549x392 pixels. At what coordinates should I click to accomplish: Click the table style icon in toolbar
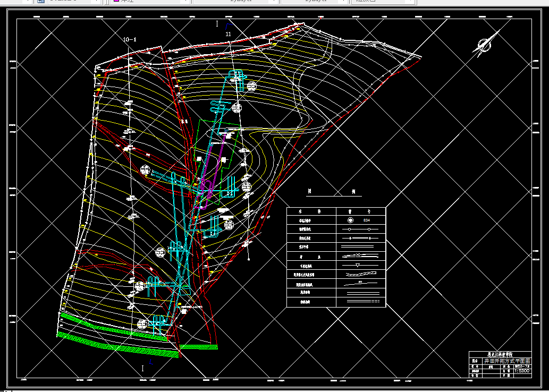[x=41, y=1]
